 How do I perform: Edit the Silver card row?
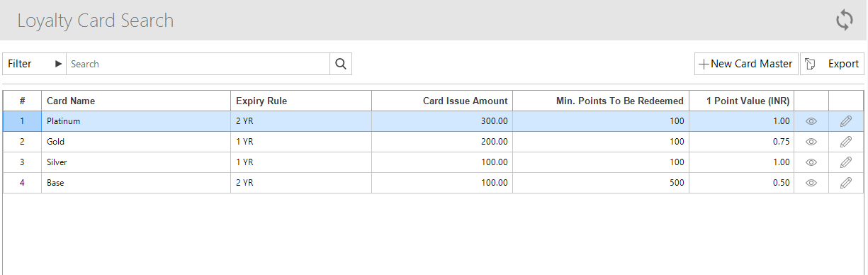tap(845, 162)
